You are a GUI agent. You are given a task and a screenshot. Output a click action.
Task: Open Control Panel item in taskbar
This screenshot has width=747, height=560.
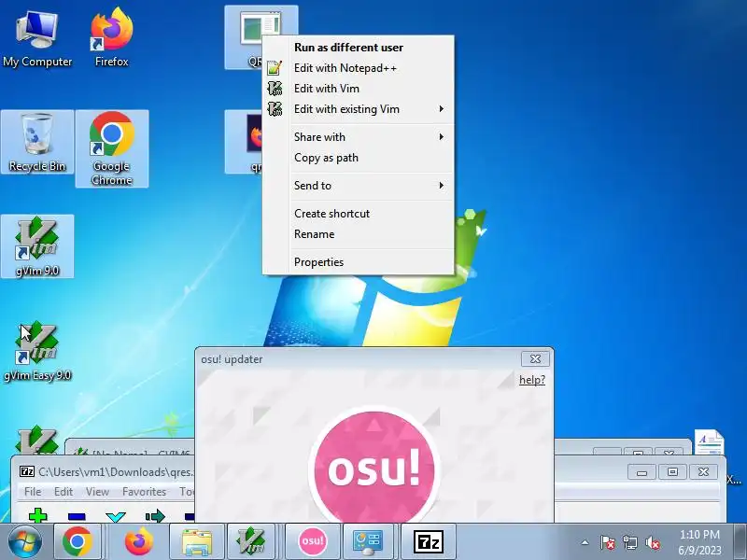[x=367, y=541]
